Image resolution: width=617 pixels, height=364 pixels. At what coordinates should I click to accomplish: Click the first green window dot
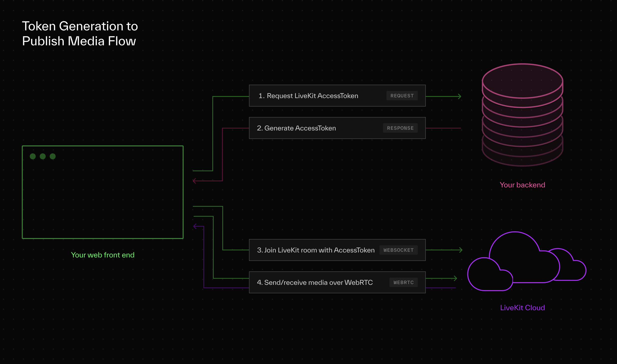click(x=33, y=156)
